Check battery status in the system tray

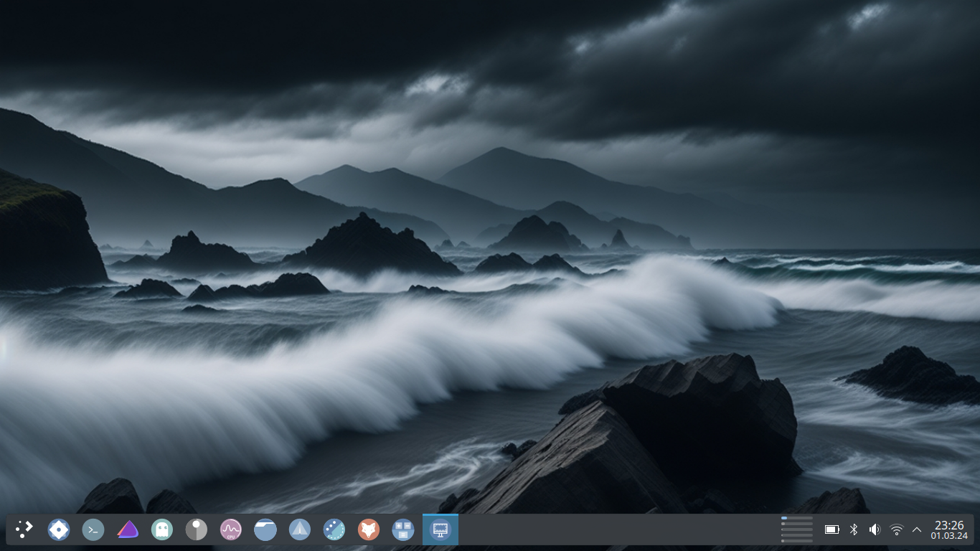pyautogui.click(x=831, y=530)
